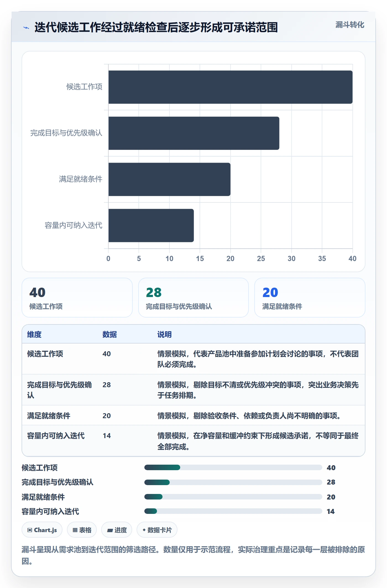Click the chart axis label 容量内可纳入迭代

click(74, 225)
